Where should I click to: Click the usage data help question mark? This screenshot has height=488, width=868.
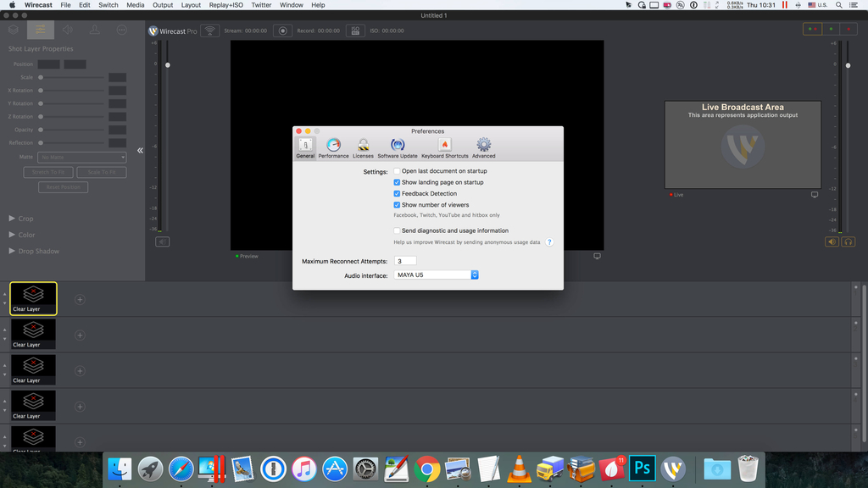(548, 241)
